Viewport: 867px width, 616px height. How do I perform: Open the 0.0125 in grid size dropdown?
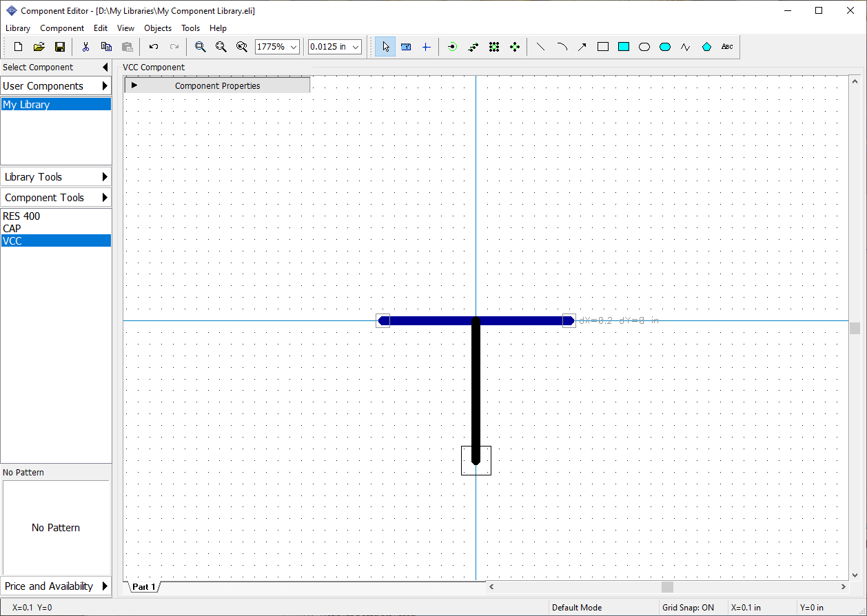356,47
